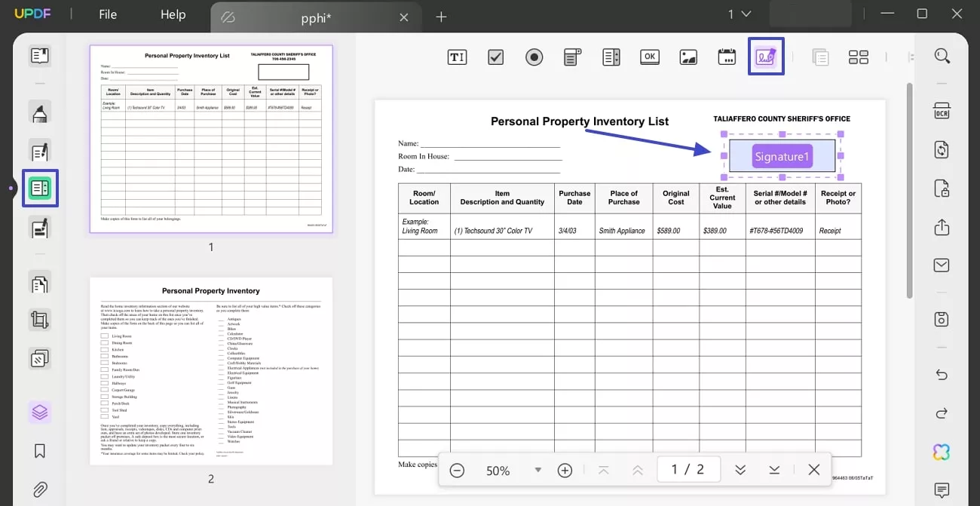Screen dimensions: 980x506
Task: Open the File menu
Action: [x=107, y=14]
